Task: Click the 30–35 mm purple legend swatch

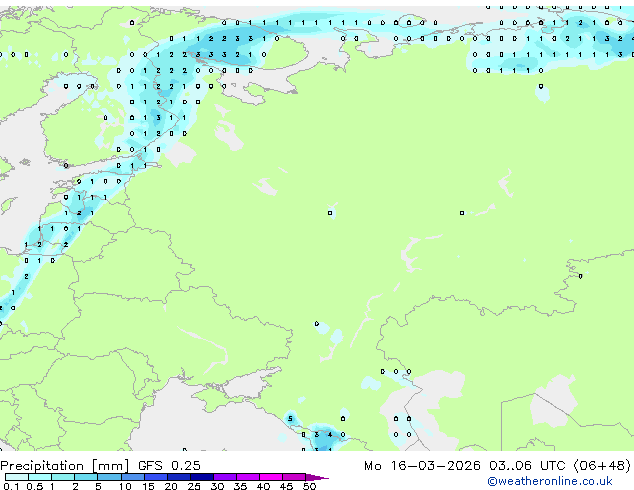Action: point(225,477)
